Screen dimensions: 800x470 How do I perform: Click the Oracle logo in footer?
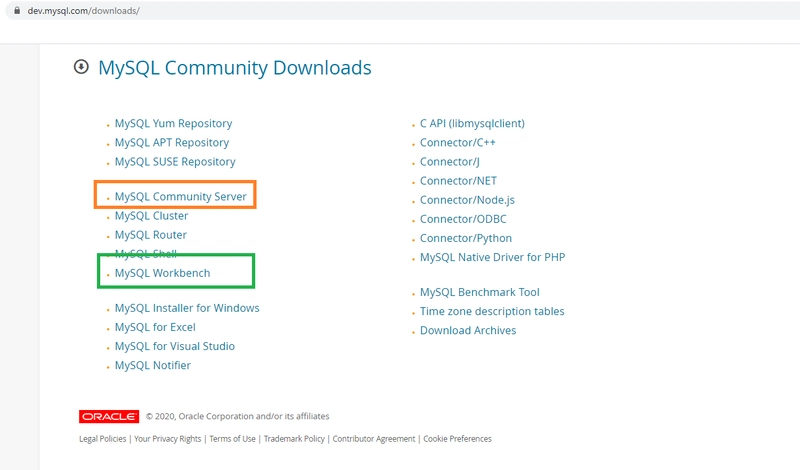(x=109, y=416)
